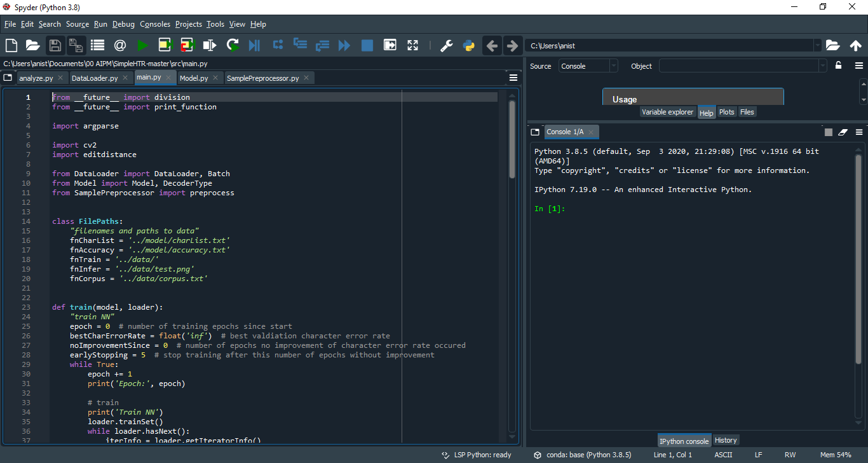Open the Source menu

click(78, 24)
